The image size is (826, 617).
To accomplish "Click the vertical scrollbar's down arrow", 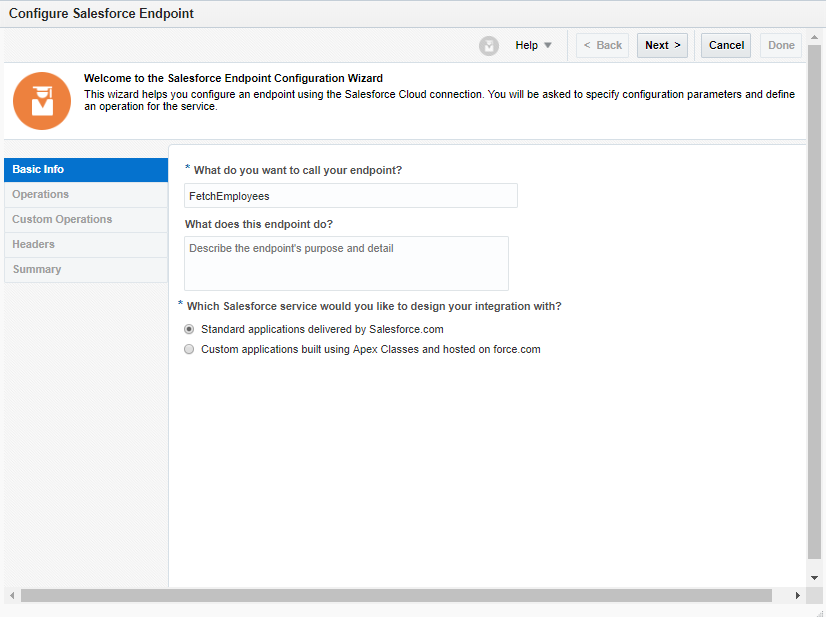I will point(814,578).
